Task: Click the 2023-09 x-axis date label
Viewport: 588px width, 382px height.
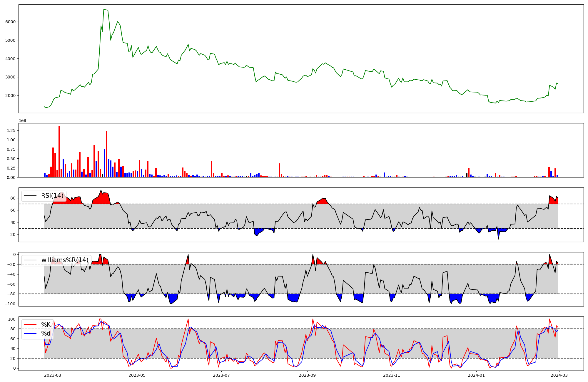Action: [307, 375]
